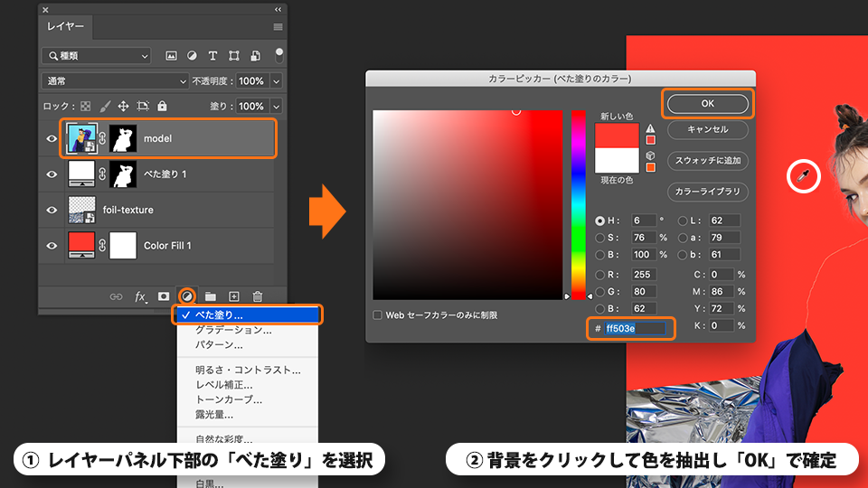Click link icon on Color Fill 1 layer
This screenshot has height=488, width=868.
(102, 246)
